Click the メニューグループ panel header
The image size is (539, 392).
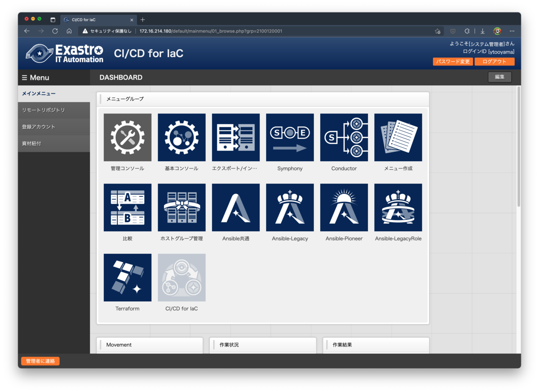click(263, 99)
